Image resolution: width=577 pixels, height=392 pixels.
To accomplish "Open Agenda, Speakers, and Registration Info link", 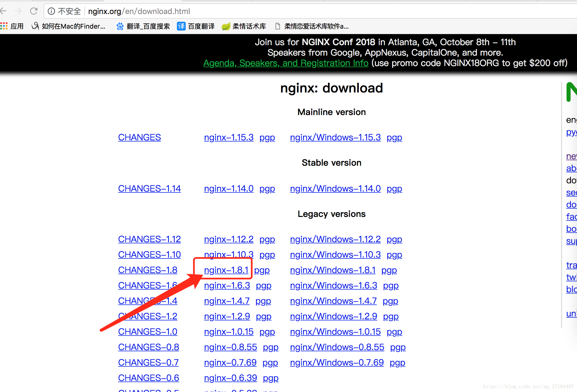I will tap(286, 63).
